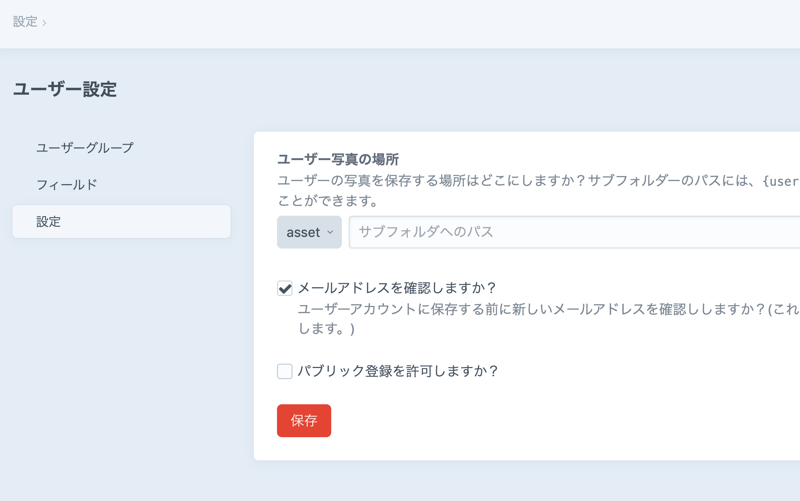Open the ユーザーグループ settings section
Viewport: 800px width, 501px height.
tap(85, 148)
